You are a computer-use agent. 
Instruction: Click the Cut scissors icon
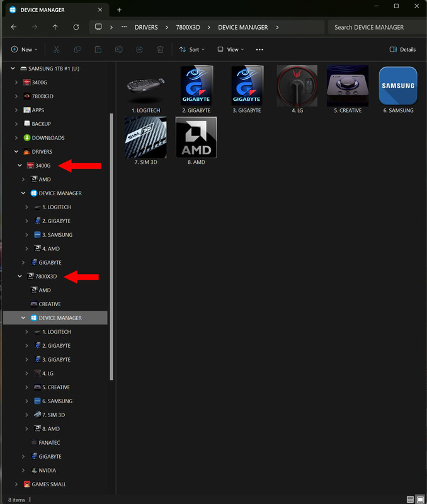click(57, 50)
